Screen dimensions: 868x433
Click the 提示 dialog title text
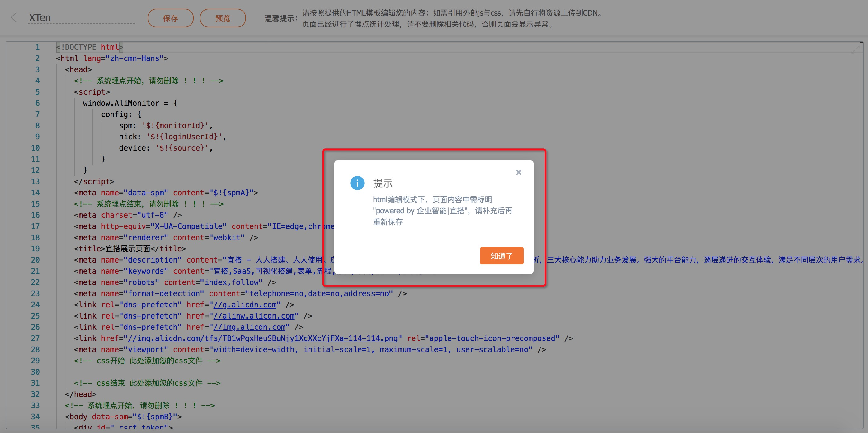[x=382, y=183]
